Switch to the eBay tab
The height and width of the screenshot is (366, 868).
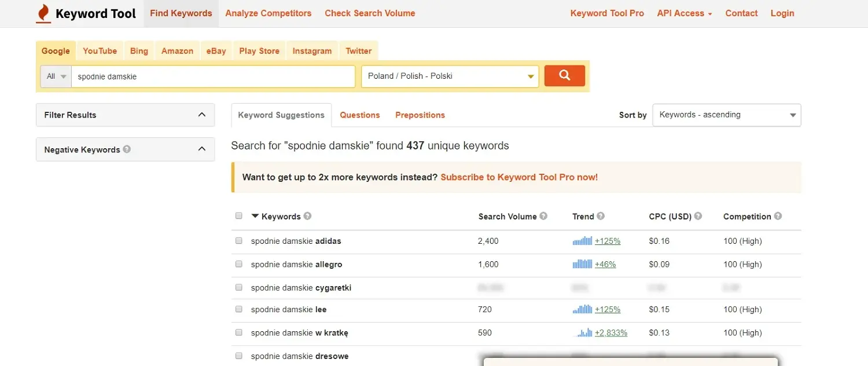216,50
